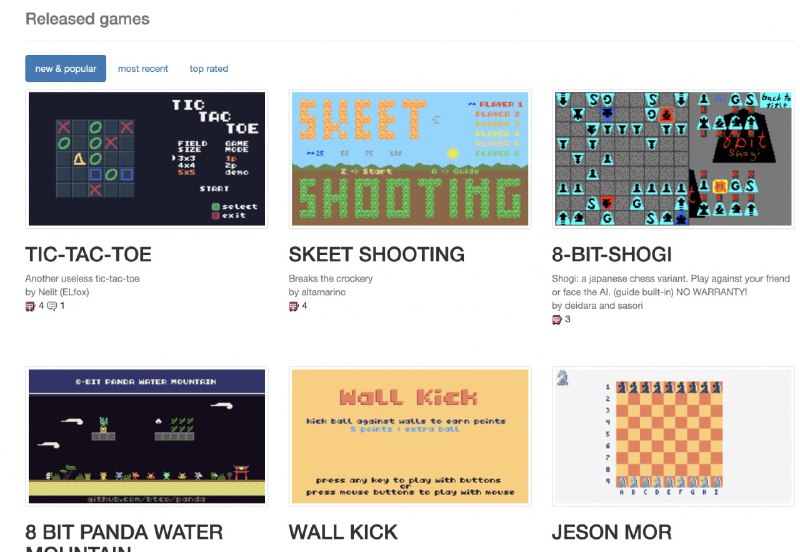Open the Jeson Mor chessboard thumbnail

pyautogui.click(x=673, y=436)
